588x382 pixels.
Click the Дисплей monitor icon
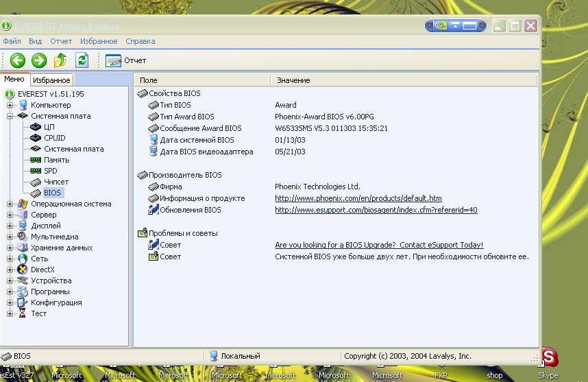click(23, 226)
